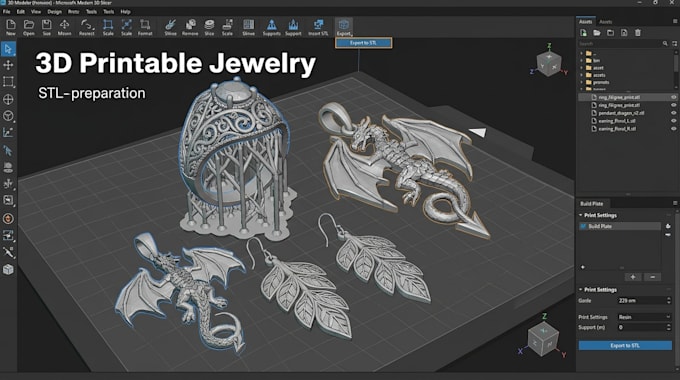Click the open folder icon in Assets panel
Viewport: 680px width, 380px height.
coord(597,33)
